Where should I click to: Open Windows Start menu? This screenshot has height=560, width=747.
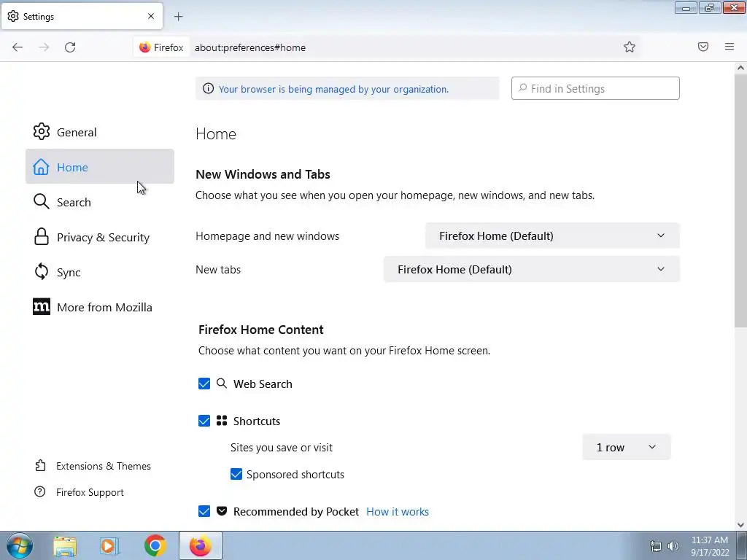[19, 545]
